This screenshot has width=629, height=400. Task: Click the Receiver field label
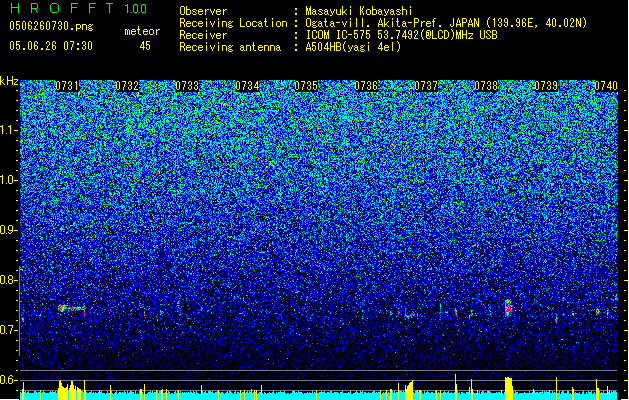[x=203, y=35]
